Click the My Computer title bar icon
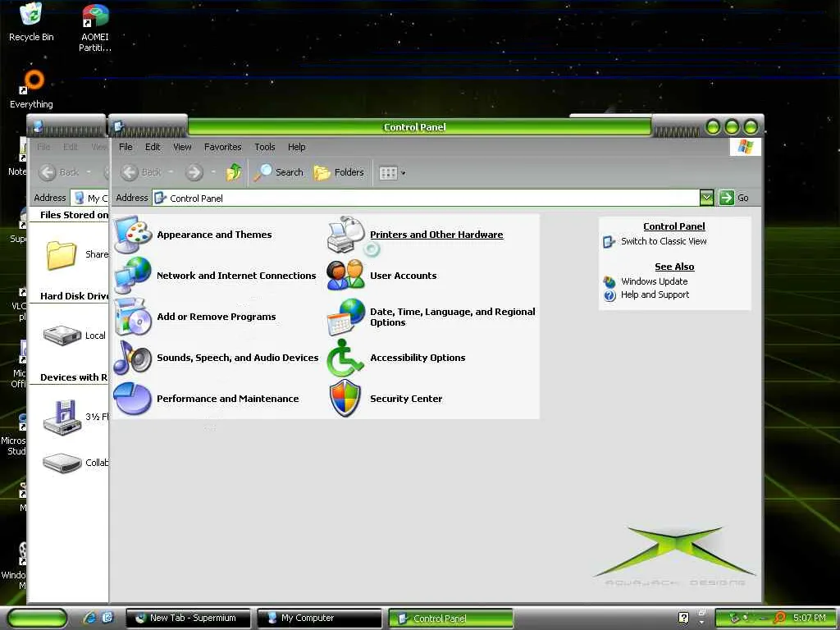This screenshot has width=840, height=630. [38, 127]
